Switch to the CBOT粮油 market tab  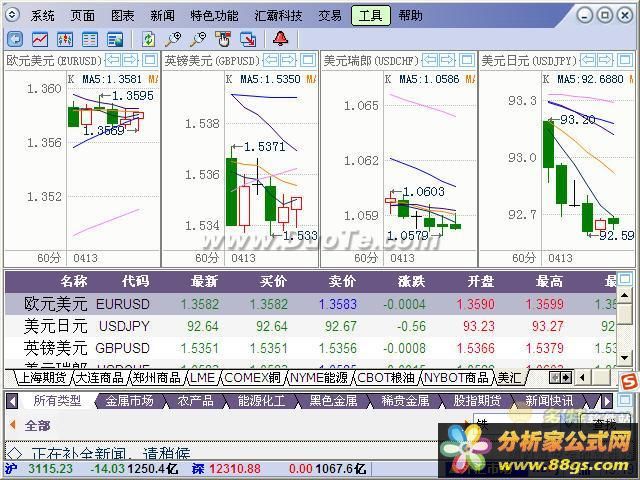click(x=386, y=378)
